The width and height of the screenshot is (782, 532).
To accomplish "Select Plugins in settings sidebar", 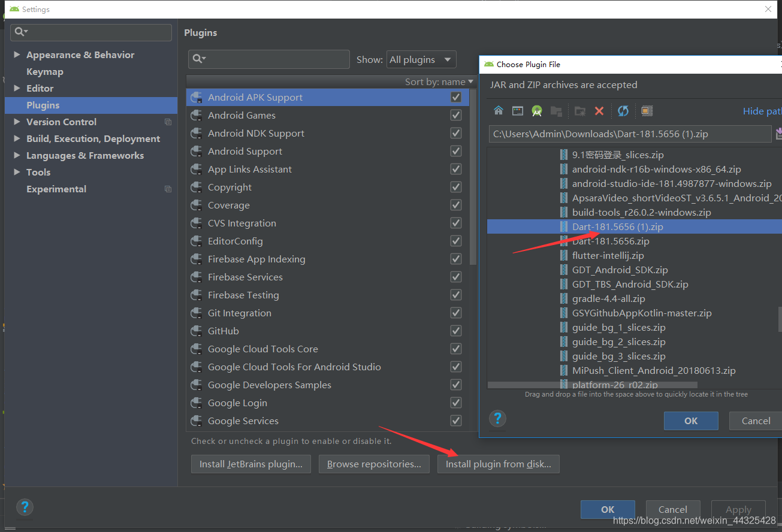I will [x=91, y=105].
